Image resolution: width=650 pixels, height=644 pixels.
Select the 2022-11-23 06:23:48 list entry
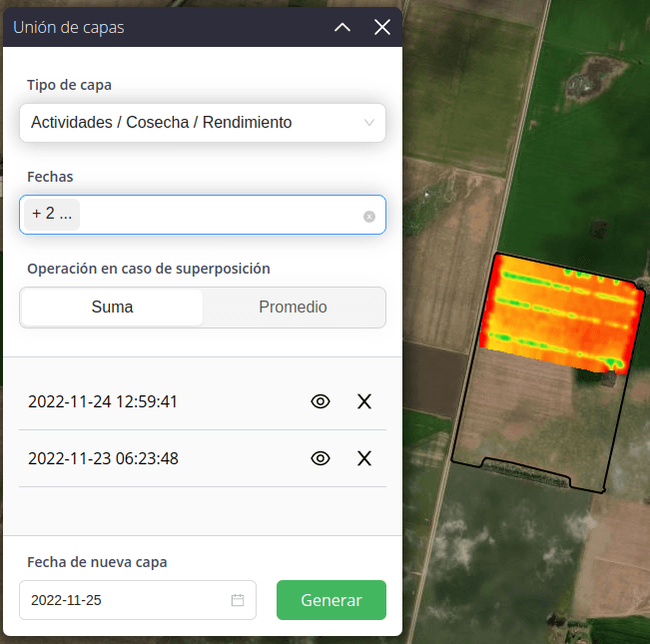pyautogui.click(x=104, y=458)
